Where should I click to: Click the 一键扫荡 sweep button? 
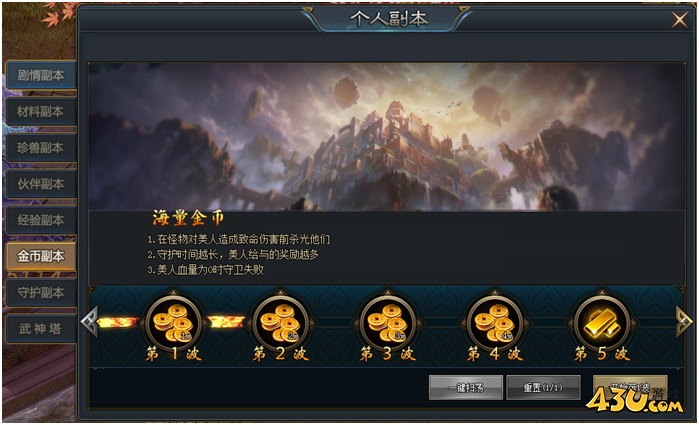466,388
